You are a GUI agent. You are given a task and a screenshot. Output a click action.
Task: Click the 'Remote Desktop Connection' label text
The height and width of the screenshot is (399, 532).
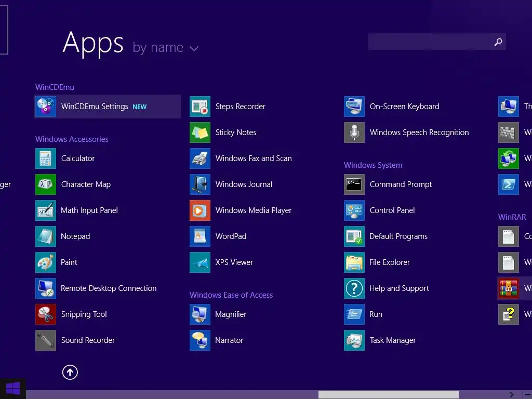[109, 288]
